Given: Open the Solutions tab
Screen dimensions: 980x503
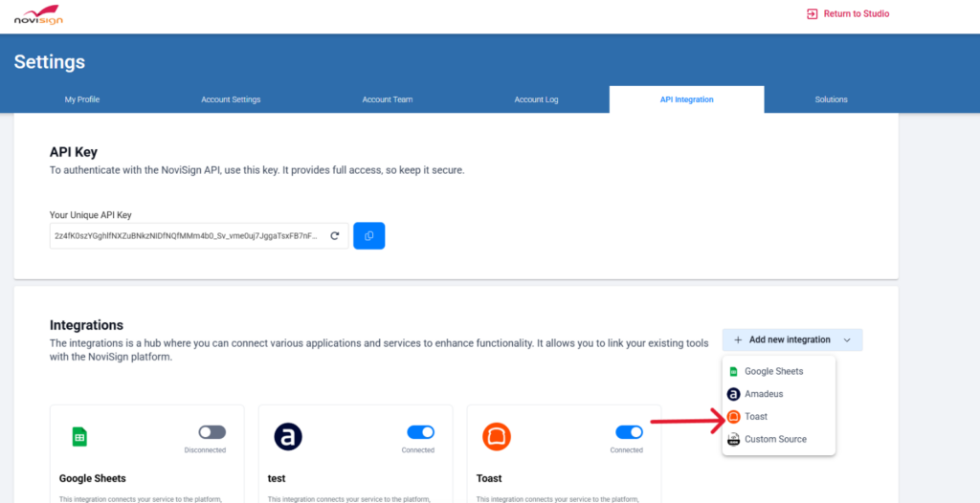Looking at the screenshot, I should [831, 99].
